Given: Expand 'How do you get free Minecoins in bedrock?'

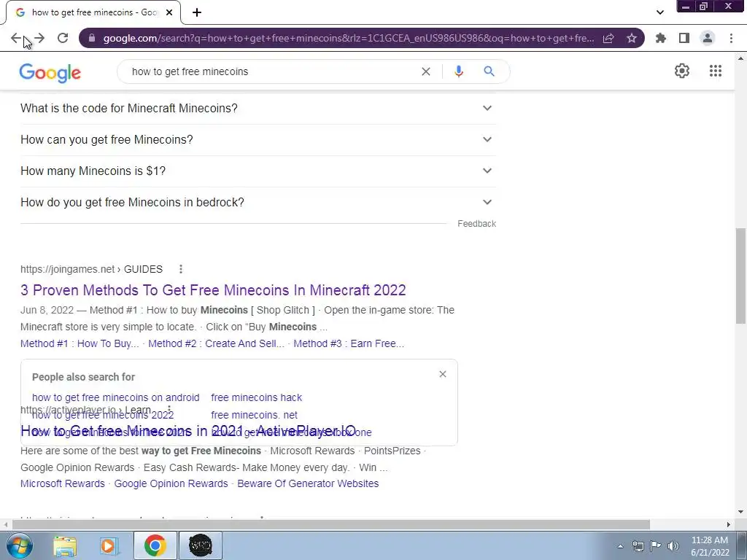Looking at the screenshot, I should 258,203.
